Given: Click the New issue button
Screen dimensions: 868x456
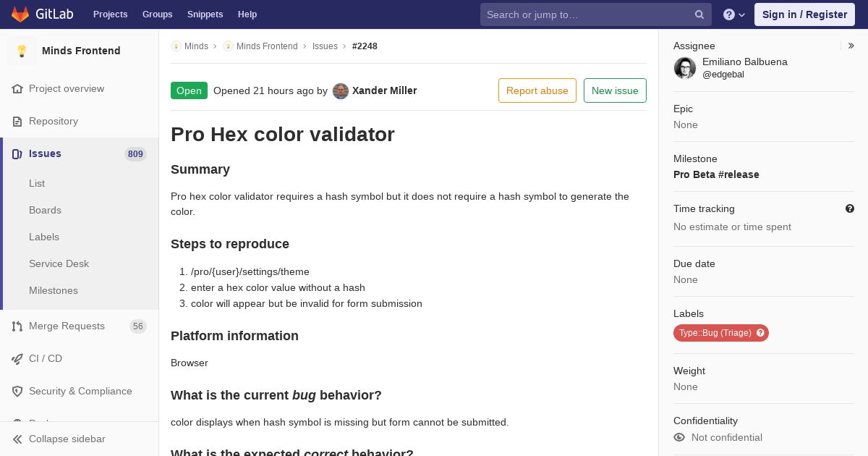Looking at the screenshot, I should click(x=615, y=90).
